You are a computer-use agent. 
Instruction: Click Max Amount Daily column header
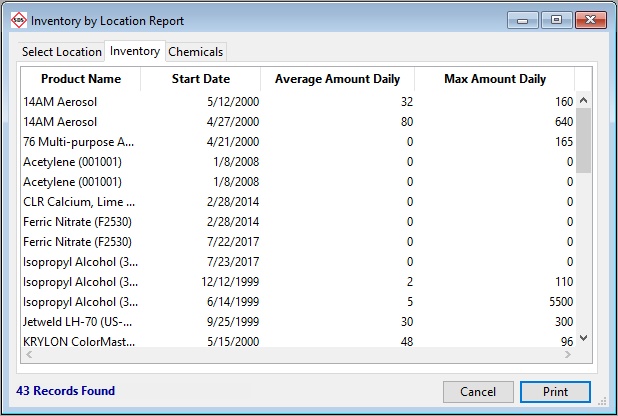coord(495,79)
